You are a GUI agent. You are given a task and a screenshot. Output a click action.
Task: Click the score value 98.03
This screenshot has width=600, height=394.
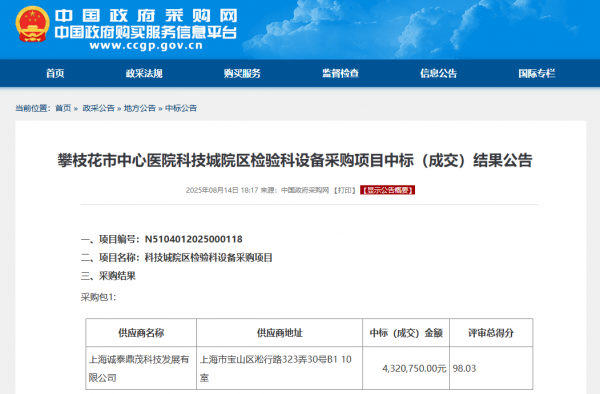pyautogui.click(x=464, y=368)
